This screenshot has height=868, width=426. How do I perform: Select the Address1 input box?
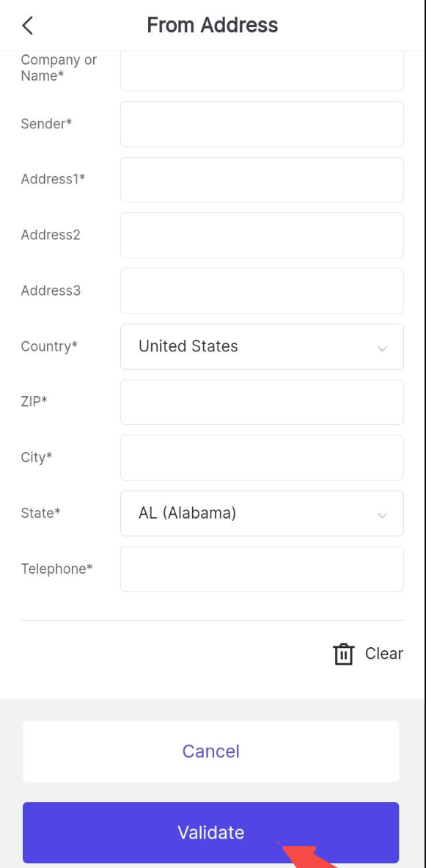(x=262, y=179)
